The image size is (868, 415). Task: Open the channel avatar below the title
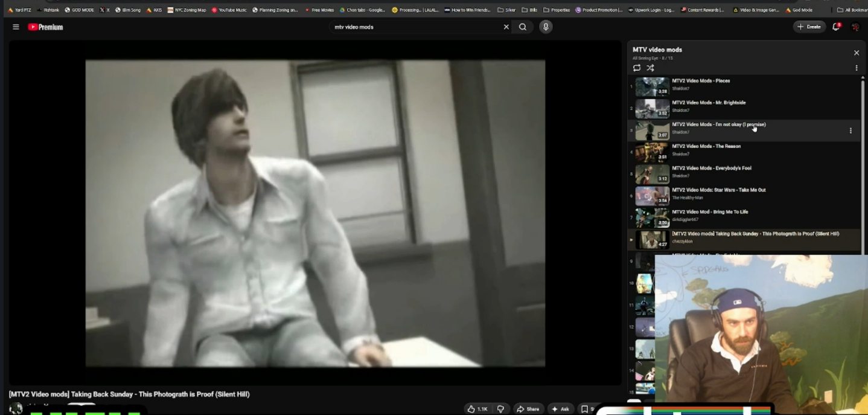[x=16, y=409]
